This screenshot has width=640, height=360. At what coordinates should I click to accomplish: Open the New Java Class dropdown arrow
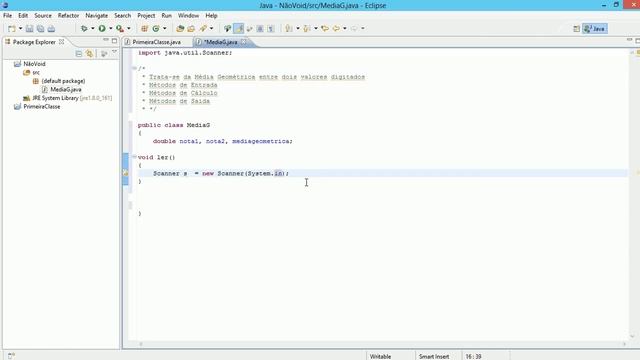pos(164,29)
